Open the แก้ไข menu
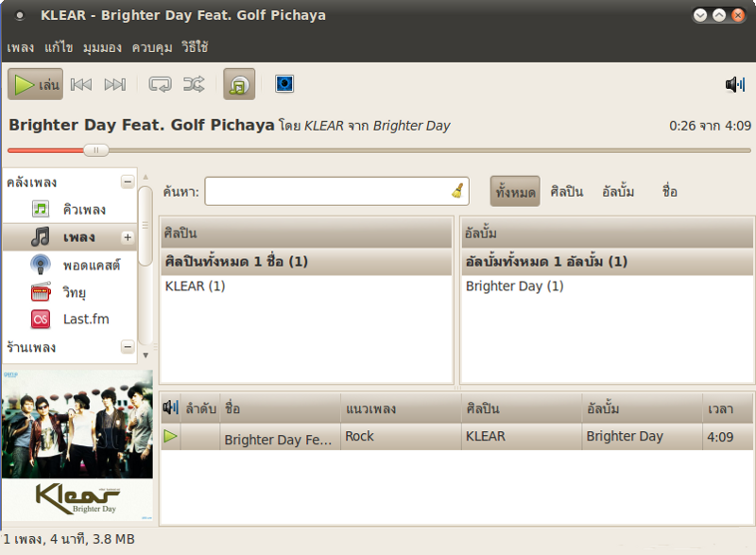 [59, 47]
